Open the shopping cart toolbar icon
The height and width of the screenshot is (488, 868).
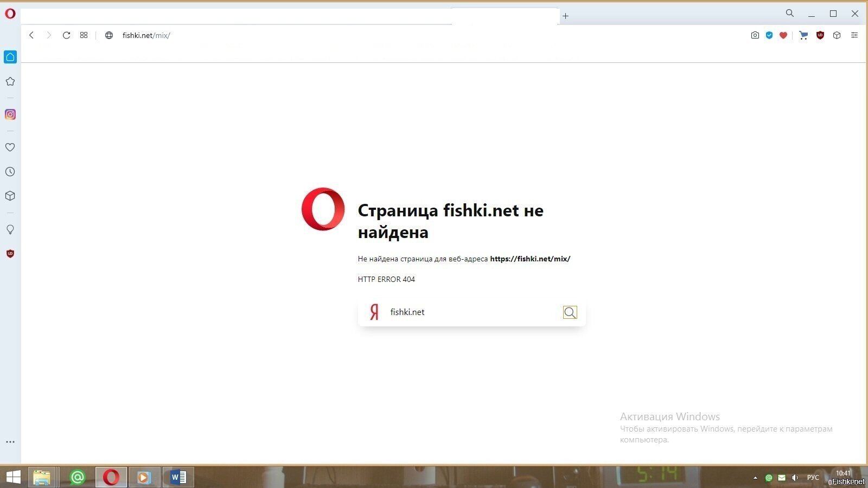coord(803,35)
